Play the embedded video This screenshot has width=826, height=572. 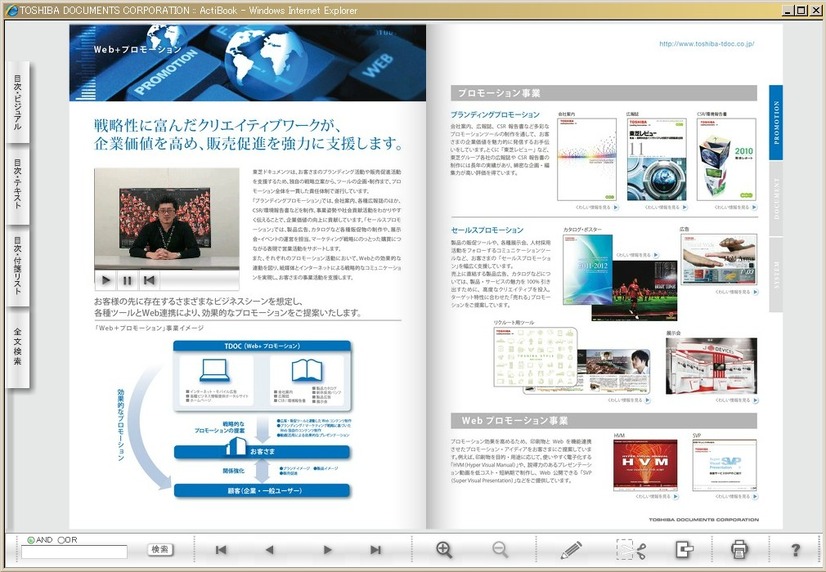106,280
